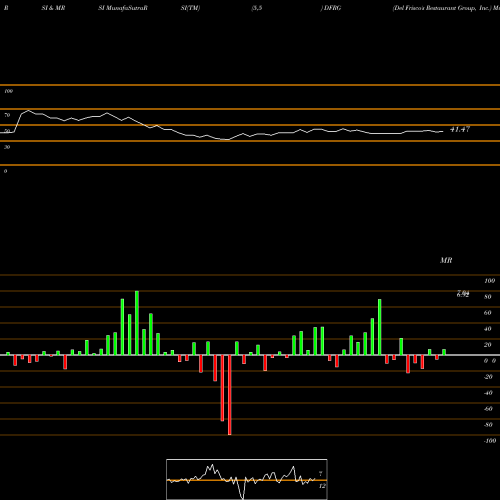
Task: Click the 70 label on the RSI scale
Action: [7, 115]
